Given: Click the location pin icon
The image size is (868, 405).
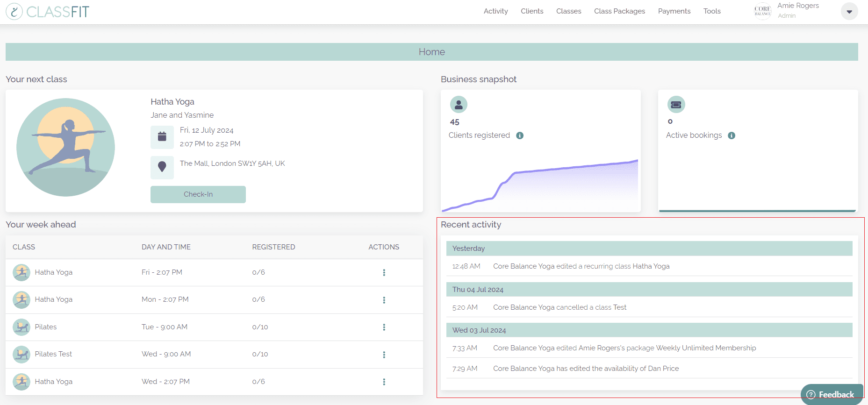Looking at the screenshot, I should coord(162,167).
